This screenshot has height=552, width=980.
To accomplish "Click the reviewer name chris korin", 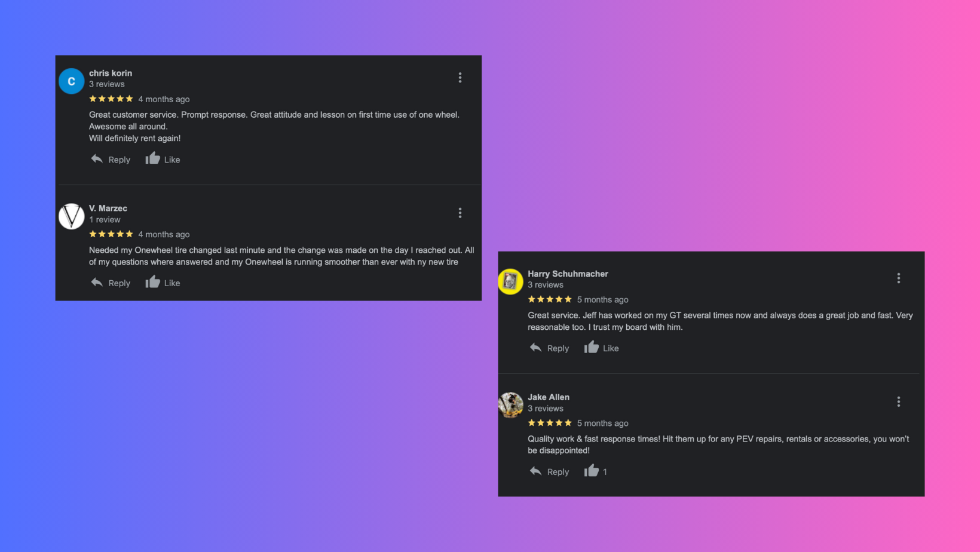I will tap(111, 73).
